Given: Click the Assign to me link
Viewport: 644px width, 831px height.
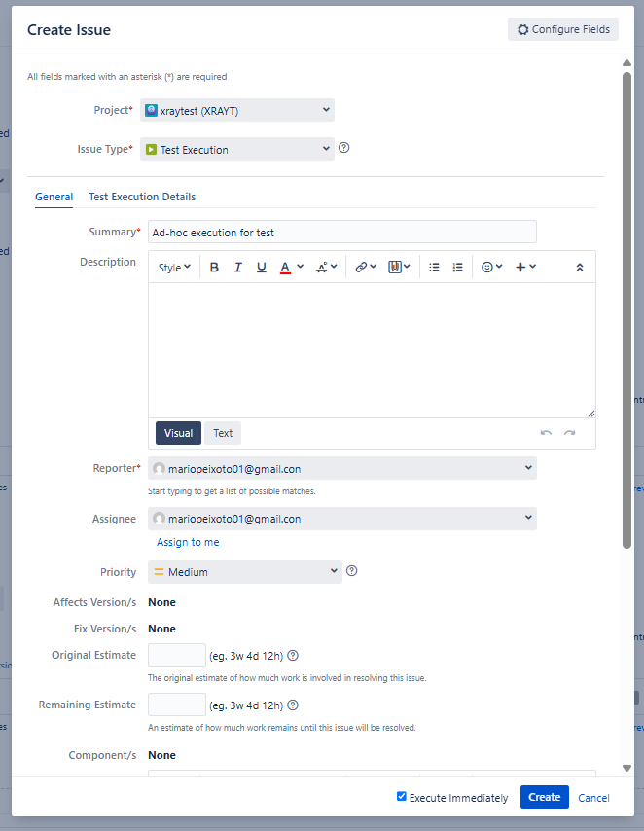Looking at the screenshot, I should pos(188,542).
